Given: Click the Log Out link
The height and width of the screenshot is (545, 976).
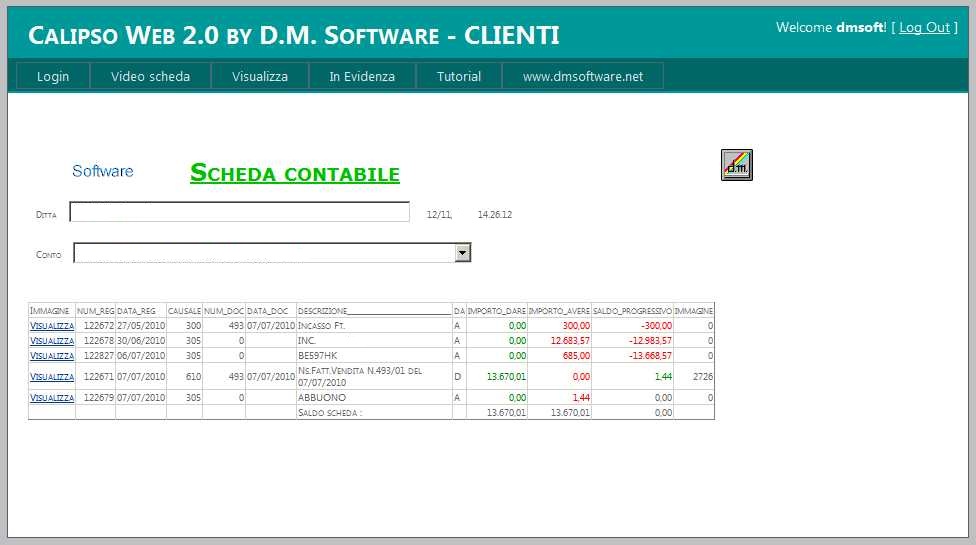Looking at the screenshot, I should click(924, 27).
